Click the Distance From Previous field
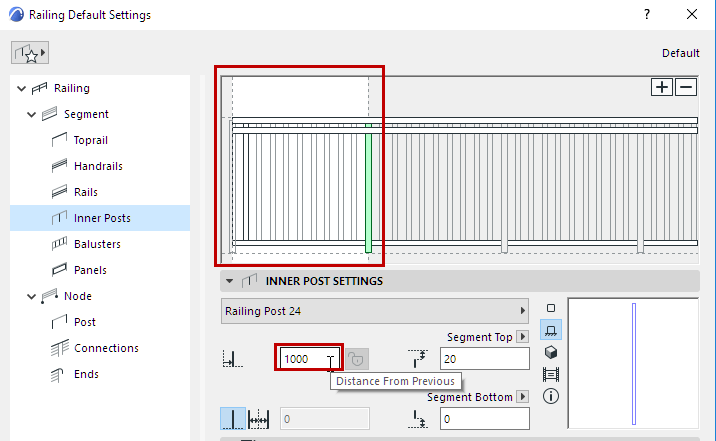This screenshot has width=716, height=441. click(x=309, y=359)
